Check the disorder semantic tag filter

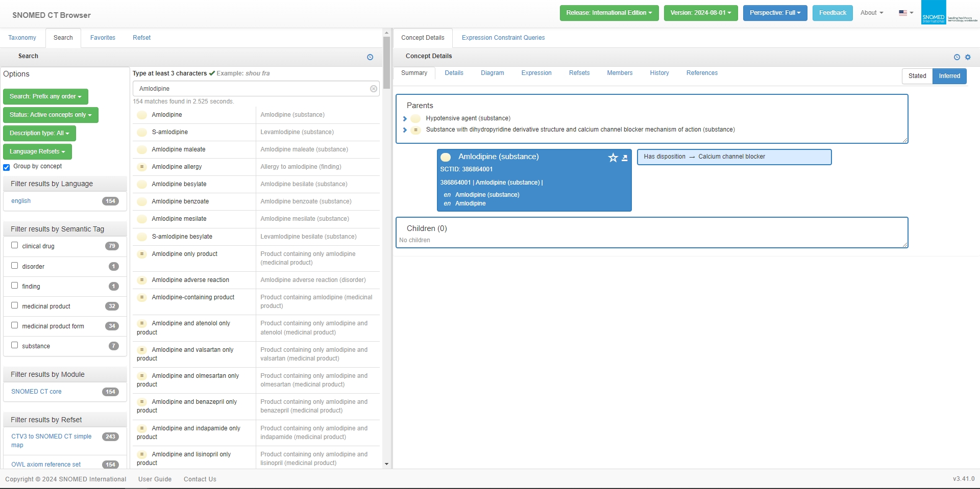coord(15,266)
